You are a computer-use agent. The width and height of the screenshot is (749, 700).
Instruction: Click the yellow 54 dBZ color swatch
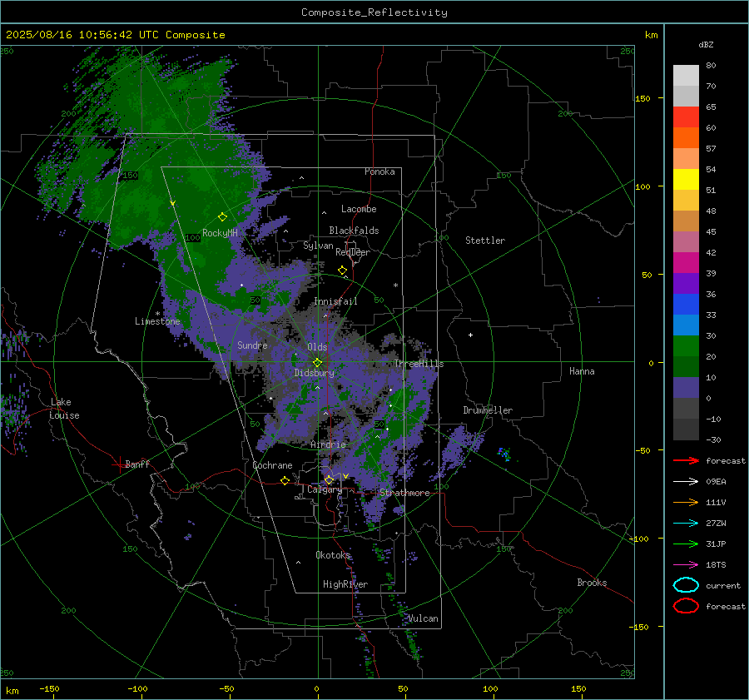pyautogui.click(x=686, y=180)
